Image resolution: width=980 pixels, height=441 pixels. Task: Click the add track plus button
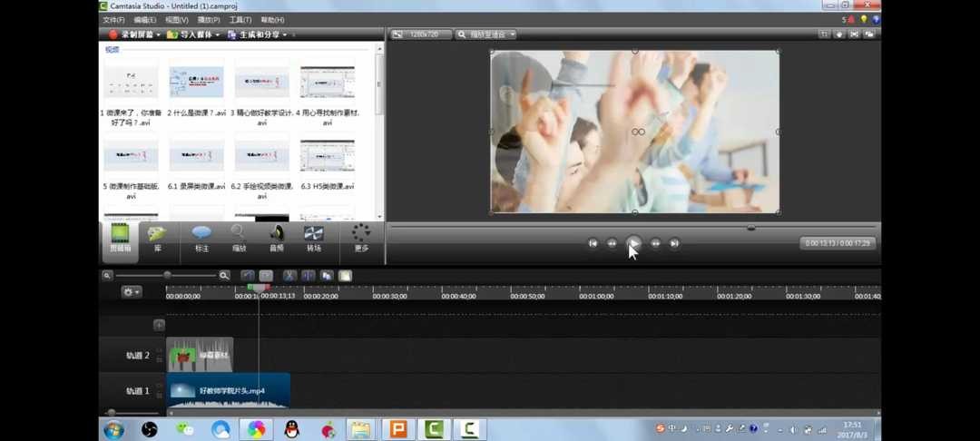(159, 324)
